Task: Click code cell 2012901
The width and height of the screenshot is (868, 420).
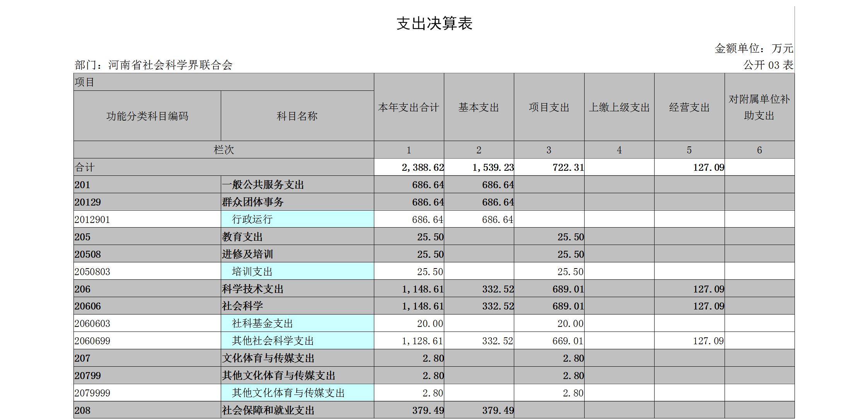Action: coord(147,219)
